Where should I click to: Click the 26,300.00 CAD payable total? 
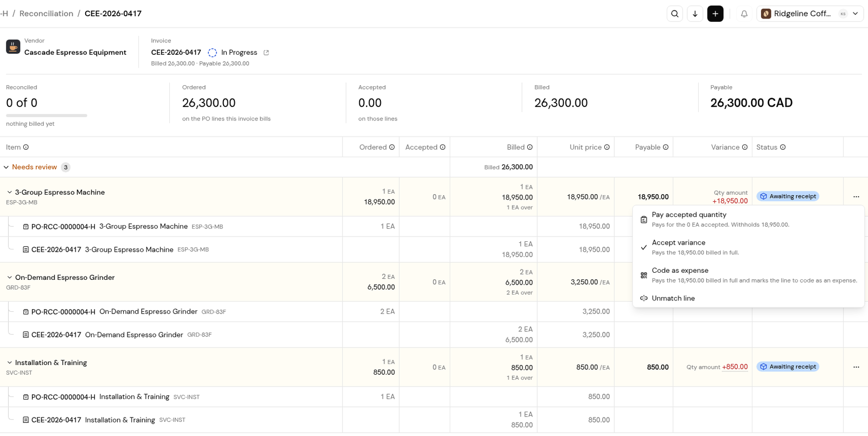tap(751, 103)
